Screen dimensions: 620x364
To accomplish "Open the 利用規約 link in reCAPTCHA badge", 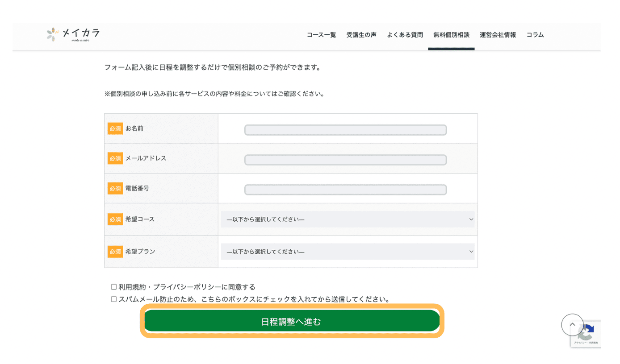I will point(593,343).
